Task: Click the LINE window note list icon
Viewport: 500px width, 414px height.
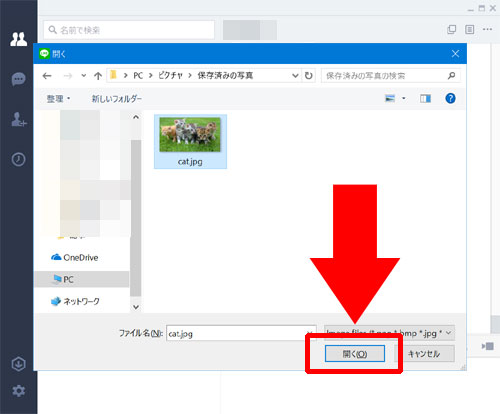Action: coord(469,29)
